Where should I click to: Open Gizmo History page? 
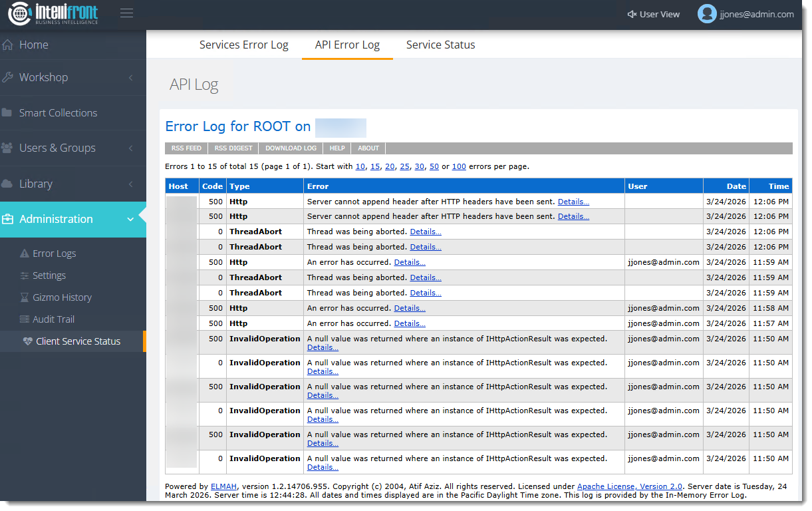(62, 297)
